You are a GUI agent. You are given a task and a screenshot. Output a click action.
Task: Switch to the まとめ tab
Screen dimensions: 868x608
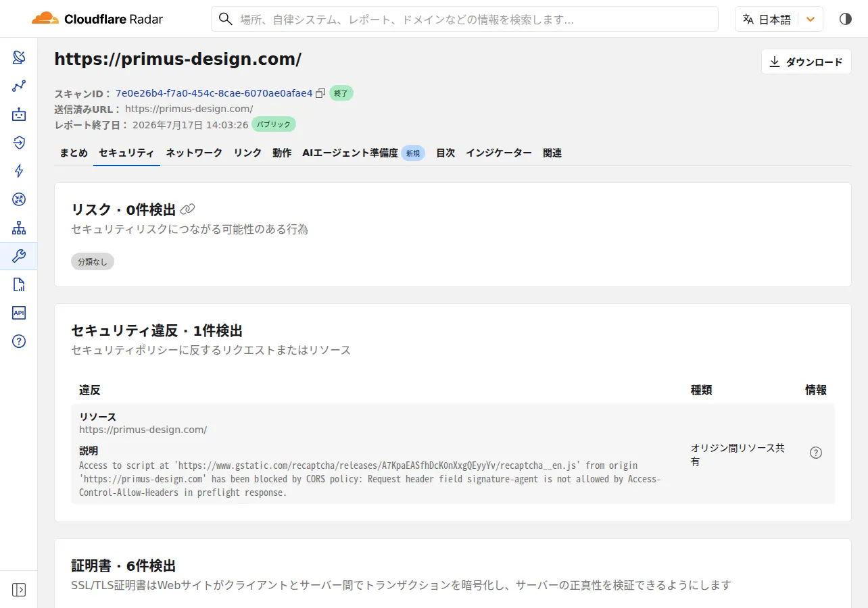point(74,153)
